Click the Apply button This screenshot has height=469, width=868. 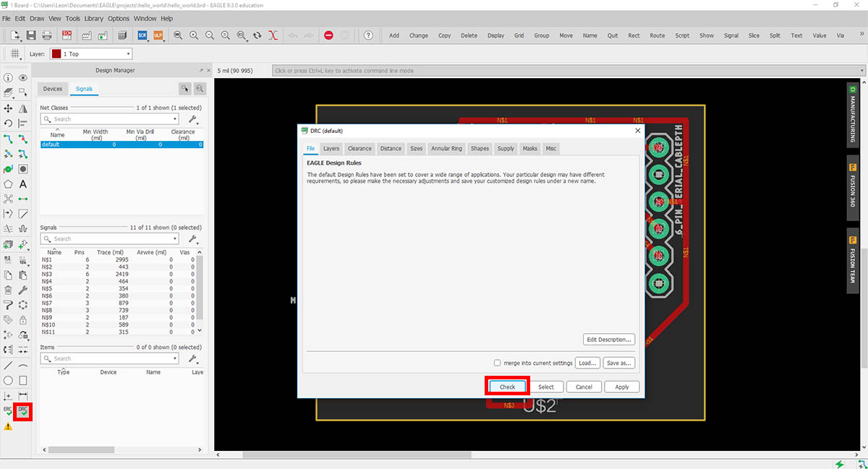tap(622, 387)
